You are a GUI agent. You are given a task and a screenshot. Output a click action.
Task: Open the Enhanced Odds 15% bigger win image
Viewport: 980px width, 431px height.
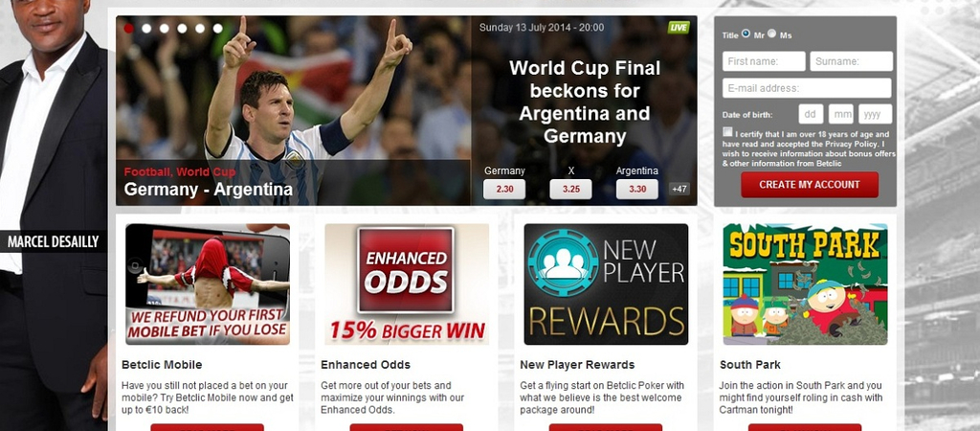[x=407, y=284]
